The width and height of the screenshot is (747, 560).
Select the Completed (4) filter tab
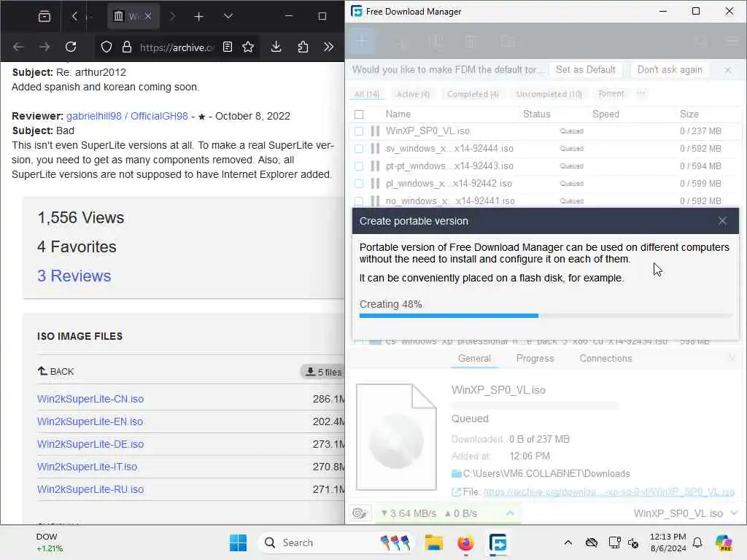point(473,94)
